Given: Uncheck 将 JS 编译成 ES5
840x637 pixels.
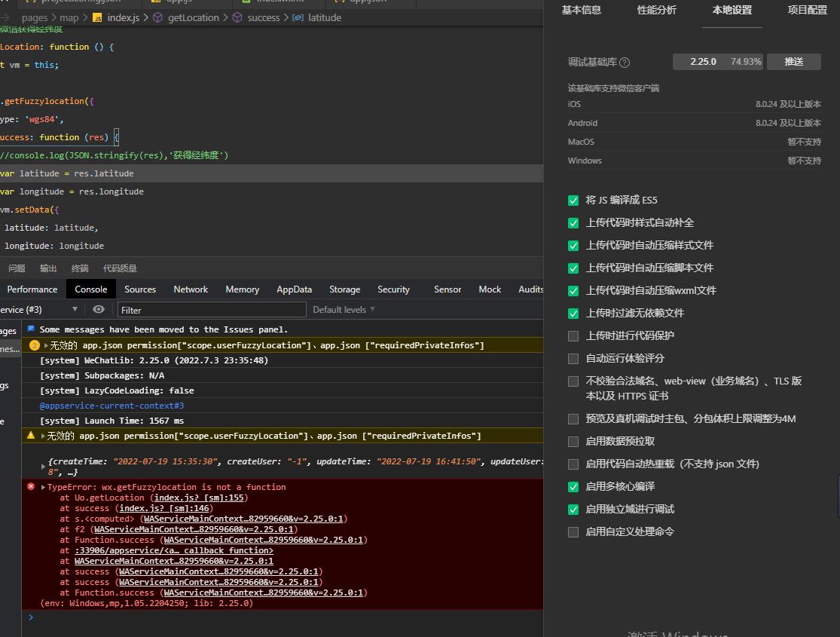Looking at the screenshot, I should 573,201.
